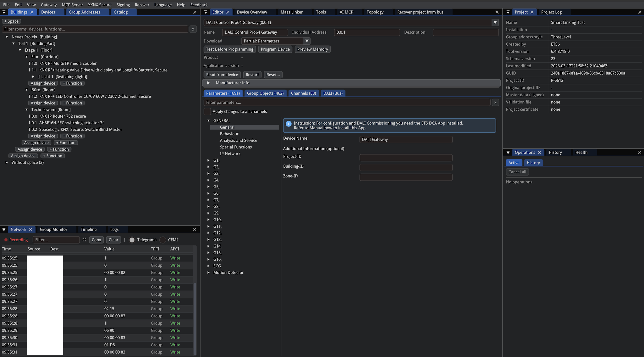The image size is (644, 357).
Task: Enable Apply changes to all channels checkbox
Action: click(x=207, y=111)
